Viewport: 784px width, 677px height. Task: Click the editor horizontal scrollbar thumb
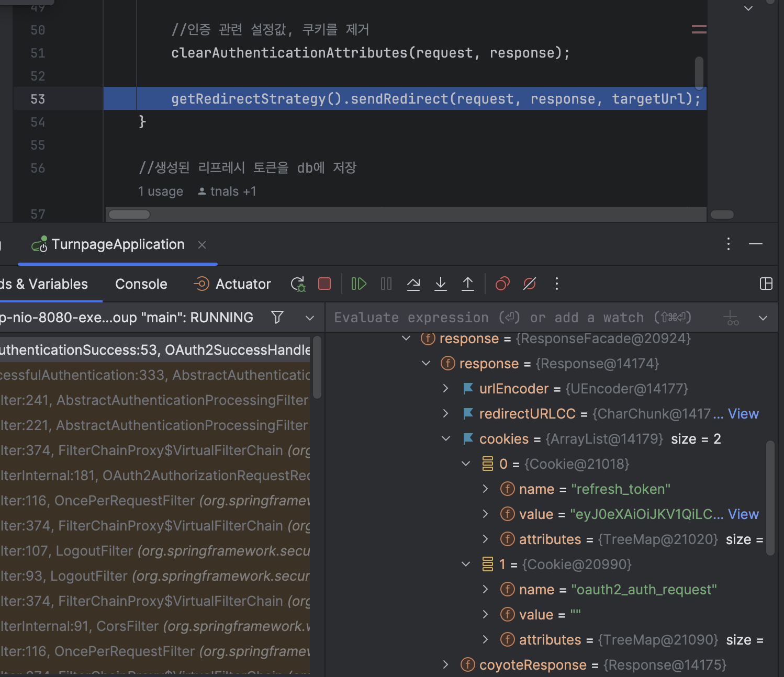point(129,215)
